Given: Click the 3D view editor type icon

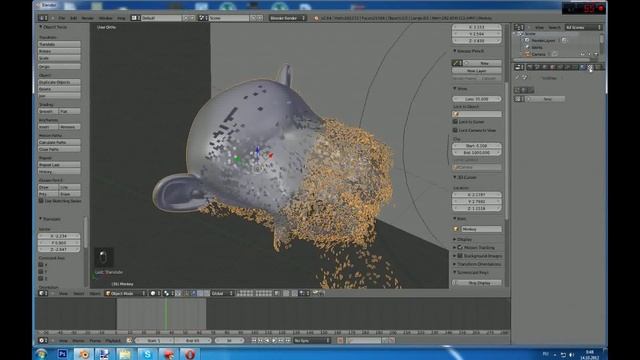Looking at the screenshot, I should click(42, 293).
